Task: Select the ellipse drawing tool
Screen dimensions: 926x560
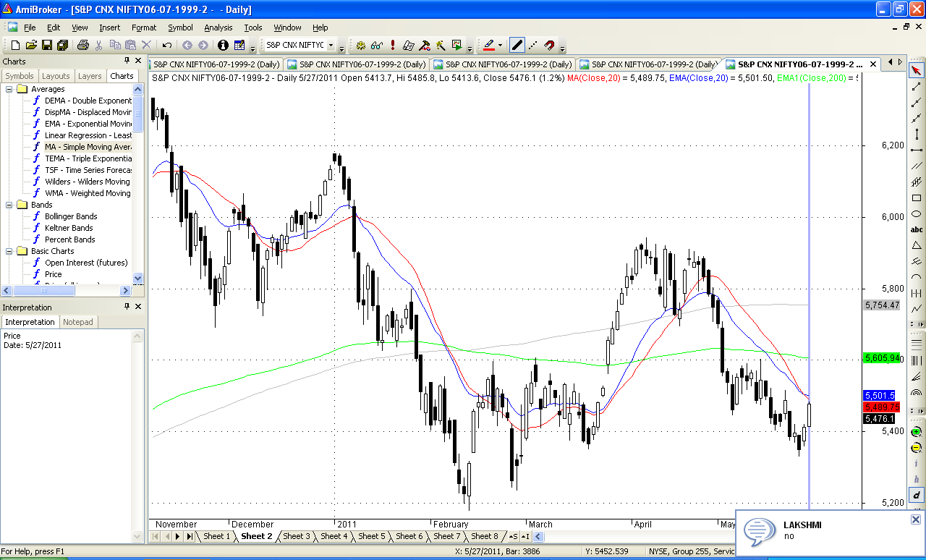Action: (x=917, y=213)
